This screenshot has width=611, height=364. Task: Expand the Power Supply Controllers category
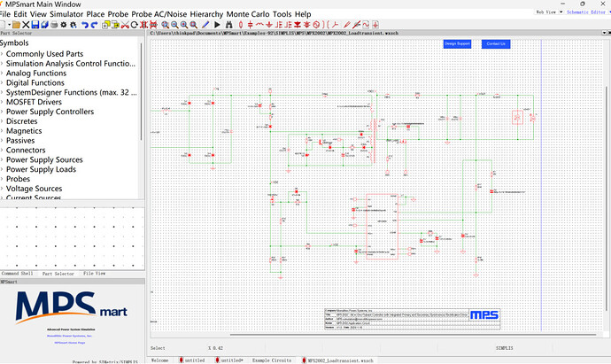2,112
